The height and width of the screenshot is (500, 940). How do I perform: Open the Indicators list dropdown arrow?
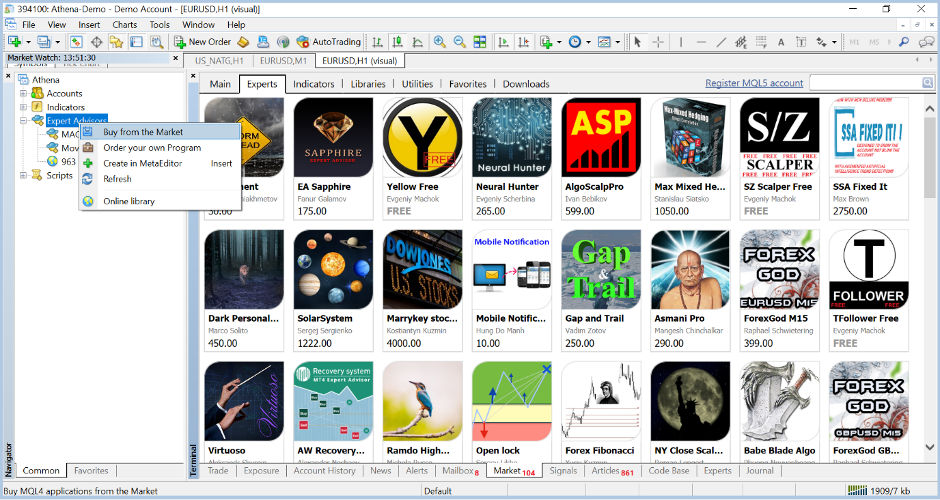(x=559, y=42)
